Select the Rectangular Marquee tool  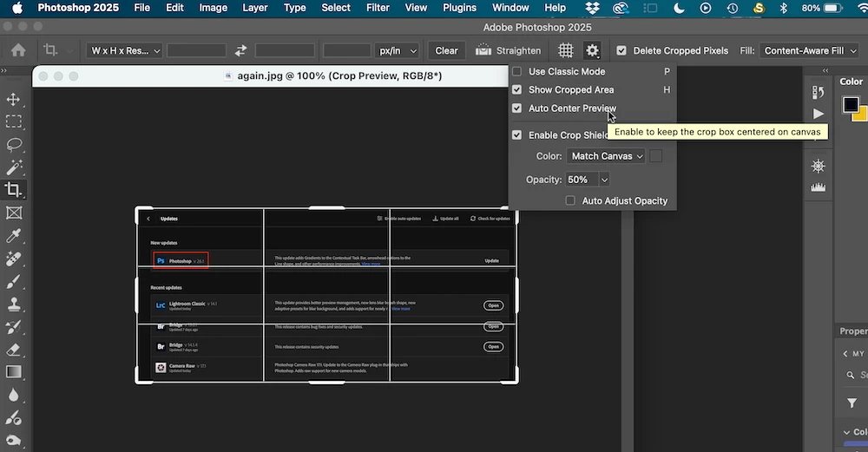point(13,121)
